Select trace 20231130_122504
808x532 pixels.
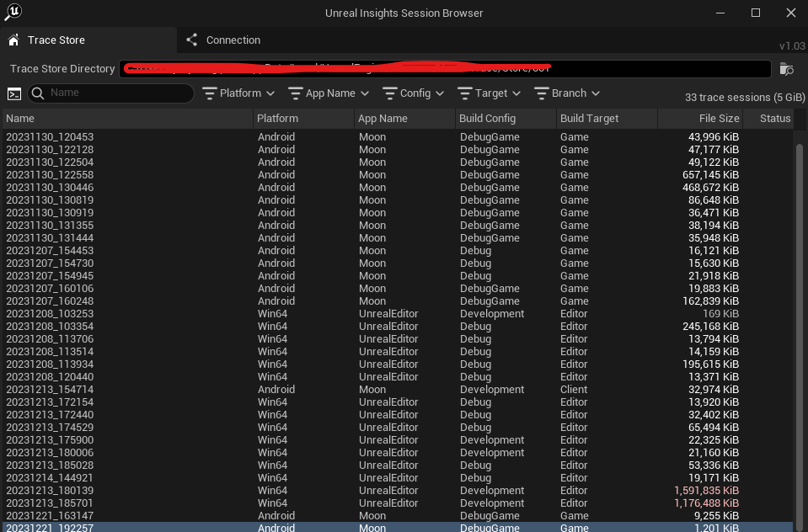[398, 162]
